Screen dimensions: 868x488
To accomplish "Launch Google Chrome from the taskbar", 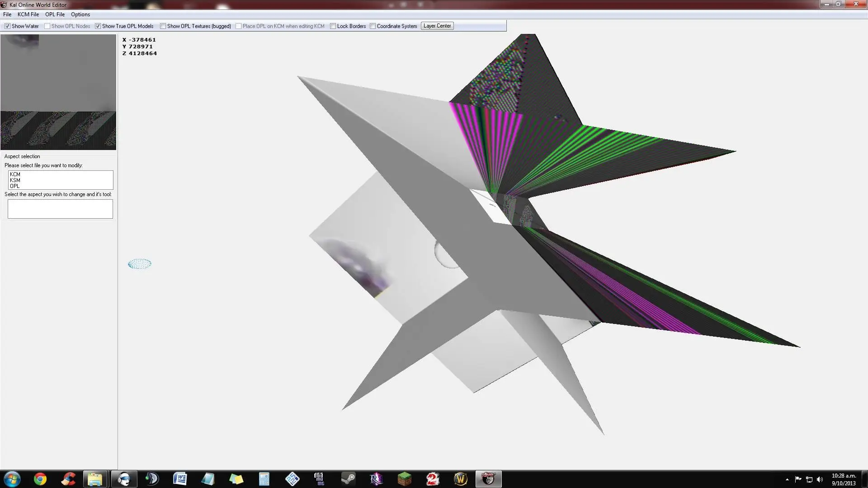I will tap(40, 479).
